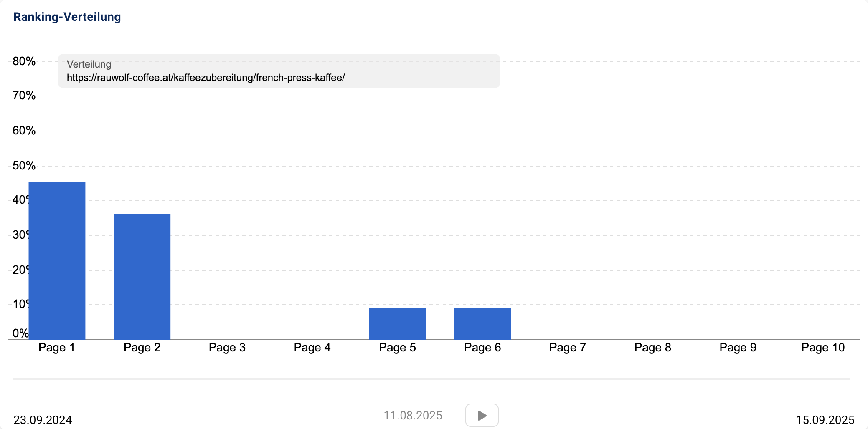Screen dimensions: 868x429
Task: Click the current date 11.08.2025 indicator
Action: pos(413,415)
